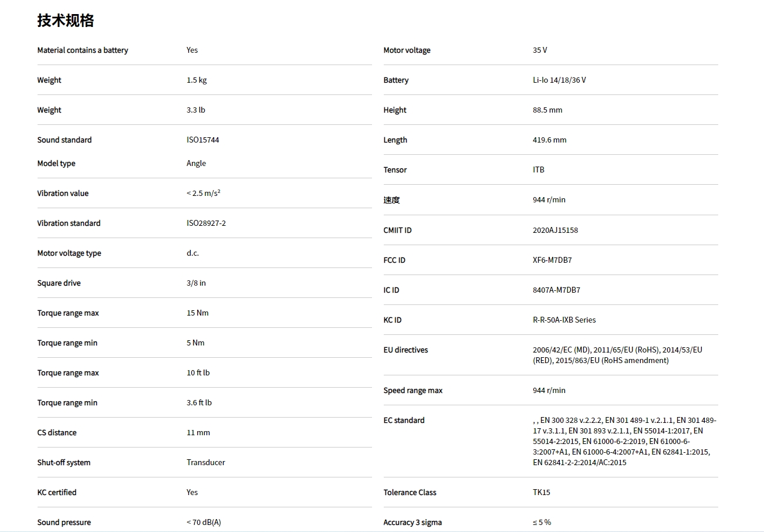Click the Tensor value ITB
Viewport: 764px width, 532px height.
point(538,170)
